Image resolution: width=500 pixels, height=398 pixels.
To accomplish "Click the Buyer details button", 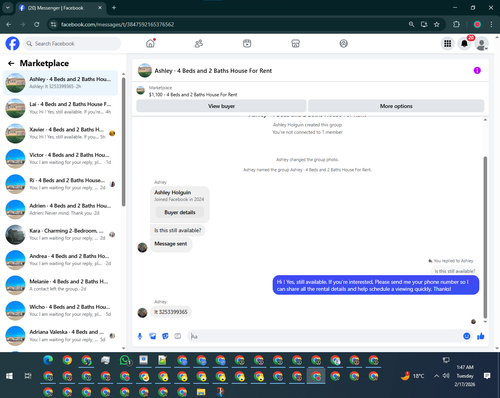I will (x=180, y=212).
